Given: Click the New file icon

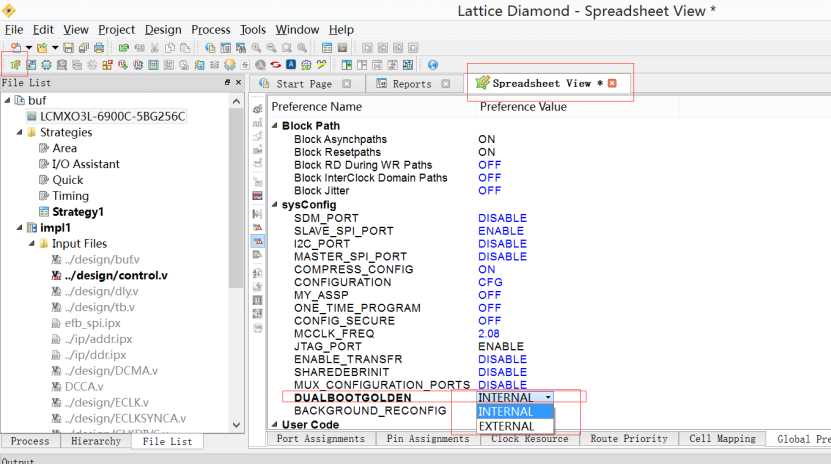Looking at the screenshot, I should [16, 48].
